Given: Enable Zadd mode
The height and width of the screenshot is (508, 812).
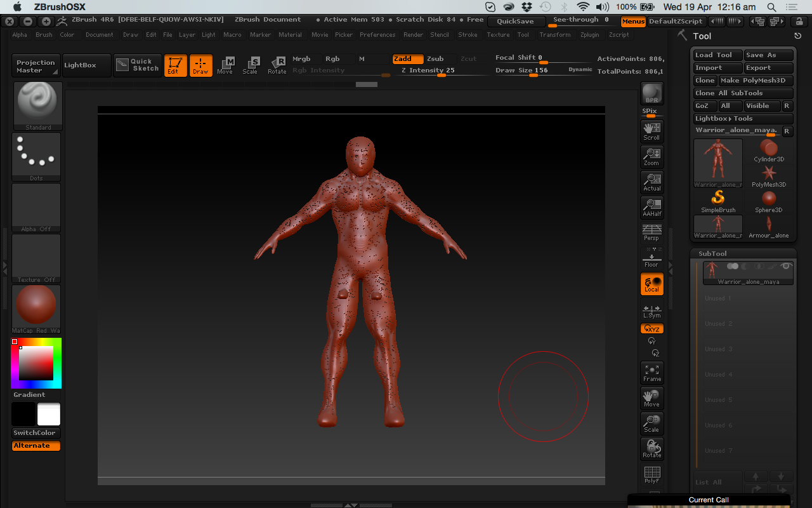Looking at the screenshot, I should (408, 59).
